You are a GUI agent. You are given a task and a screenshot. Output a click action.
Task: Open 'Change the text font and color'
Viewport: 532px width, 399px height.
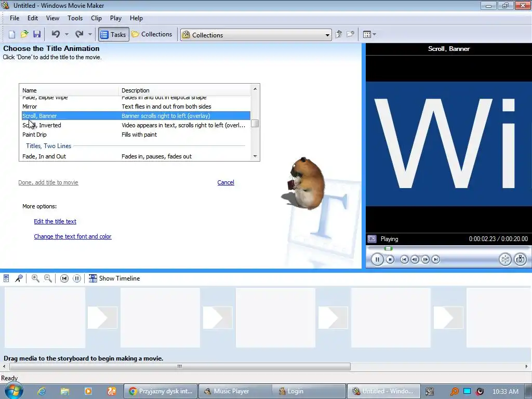[x=73, y=236]
